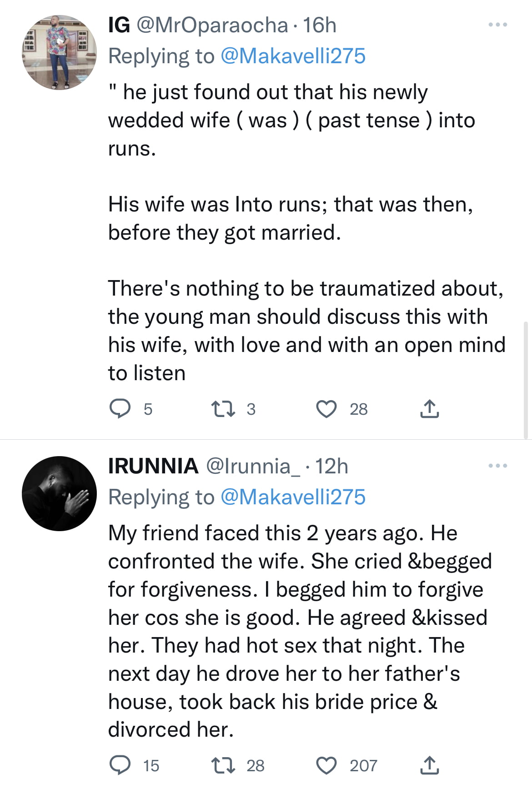Retweet the IRUNNIA tweet
Viewport: 532px width, 794px height.
click(x=224, y=765)
